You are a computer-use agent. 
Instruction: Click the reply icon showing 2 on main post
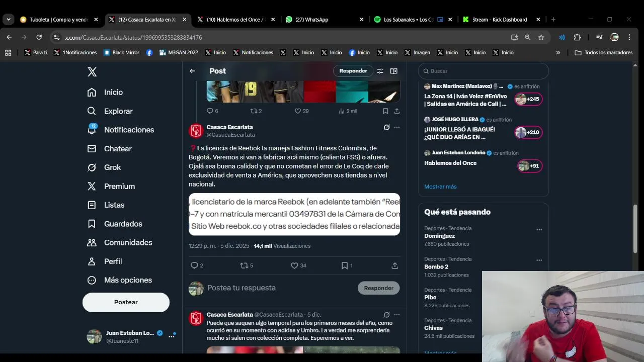pos(195,265)
